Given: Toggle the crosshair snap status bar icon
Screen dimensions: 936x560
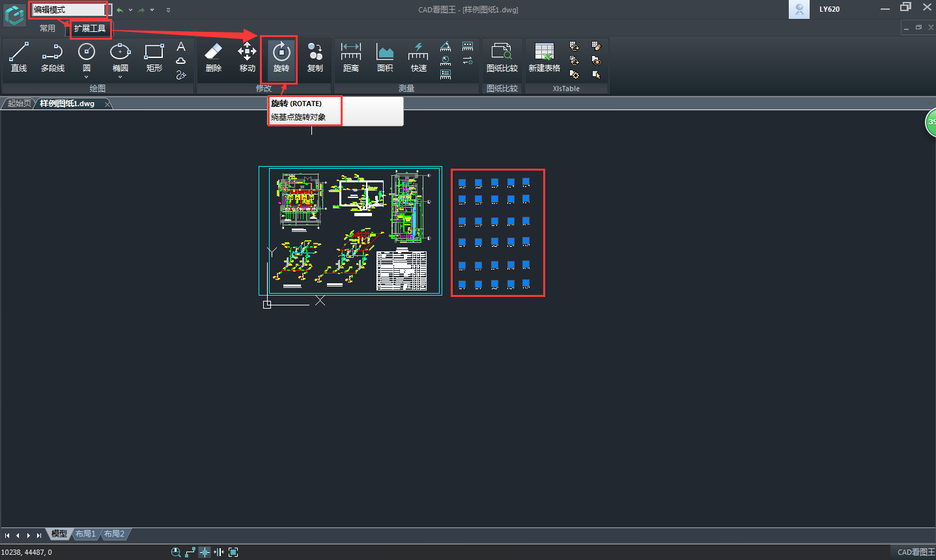Looking at the screenshot, I should pyautogui.click(x=205, y=552).
